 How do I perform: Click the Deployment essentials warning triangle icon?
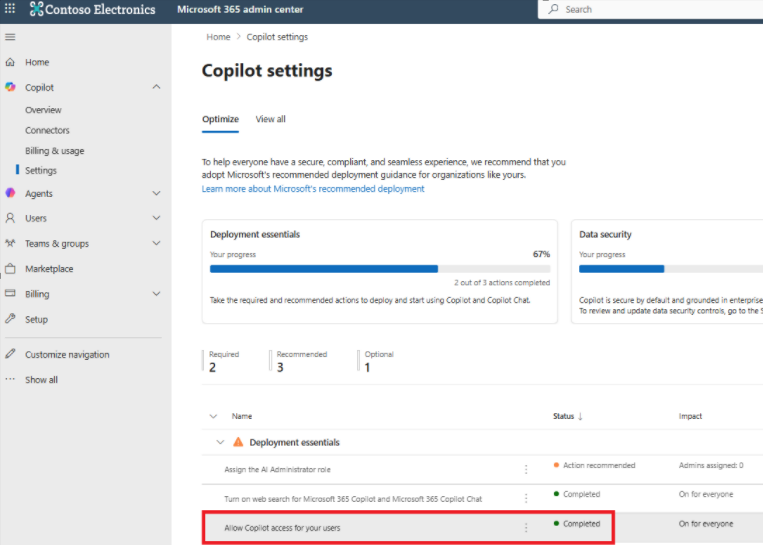pos(238,442)
